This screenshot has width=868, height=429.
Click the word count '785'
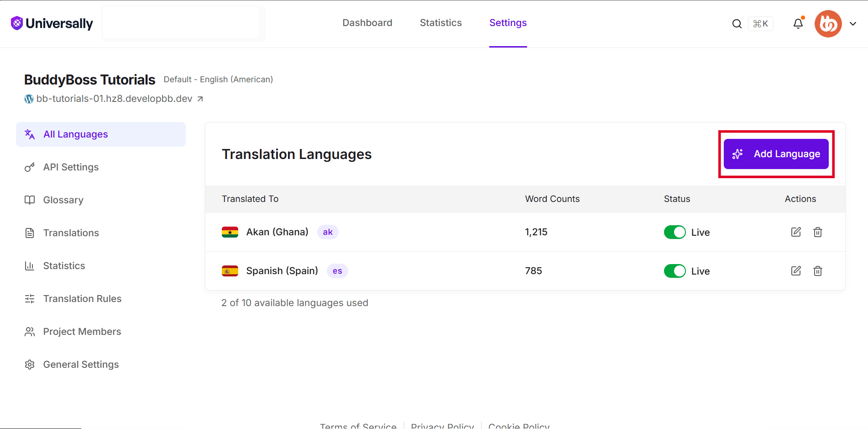click(x=533, y=271)
